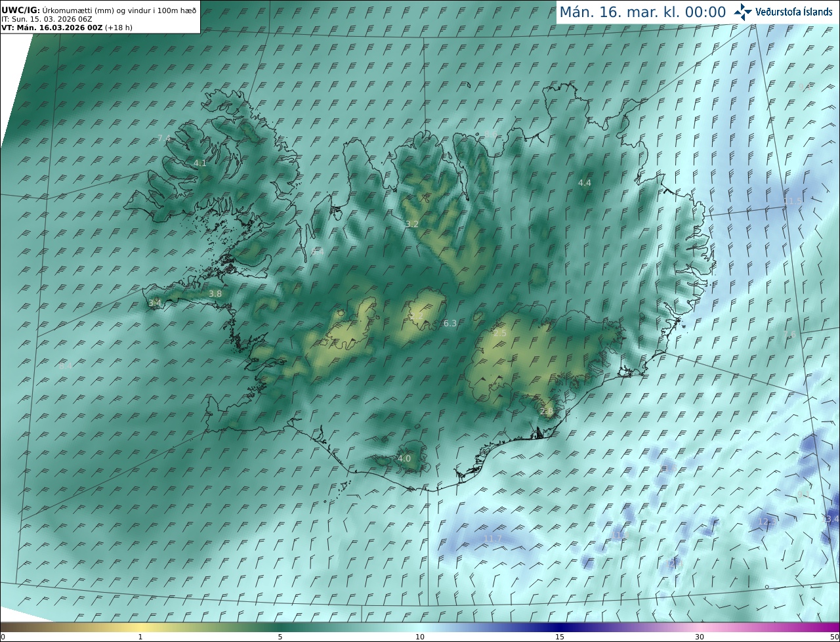Click the colorbar tick label 15

tap(560, 637)
